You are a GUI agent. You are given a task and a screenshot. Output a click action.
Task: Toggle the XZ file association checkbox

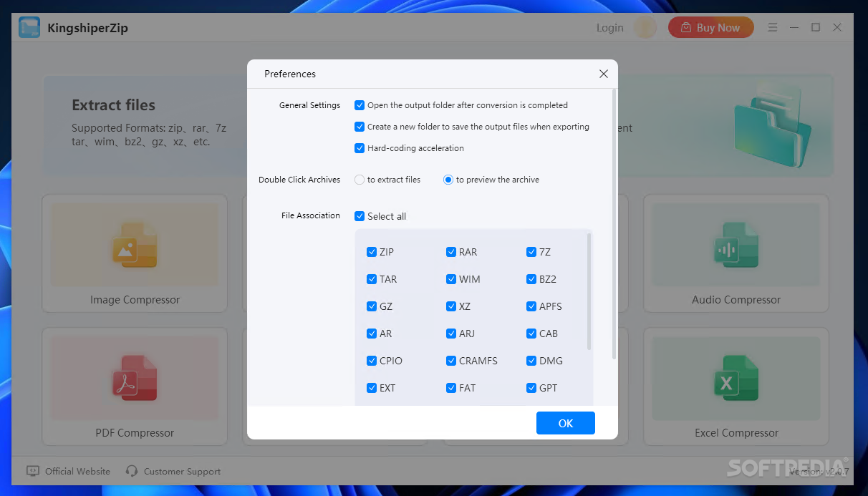pos(451,306)
